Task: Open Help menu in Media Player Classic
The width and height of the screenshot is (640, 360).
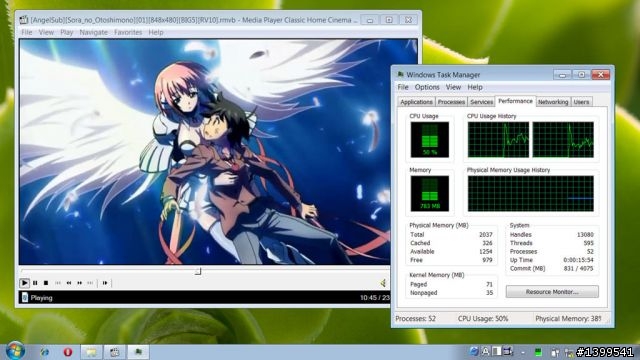Action: pos(156,32)
